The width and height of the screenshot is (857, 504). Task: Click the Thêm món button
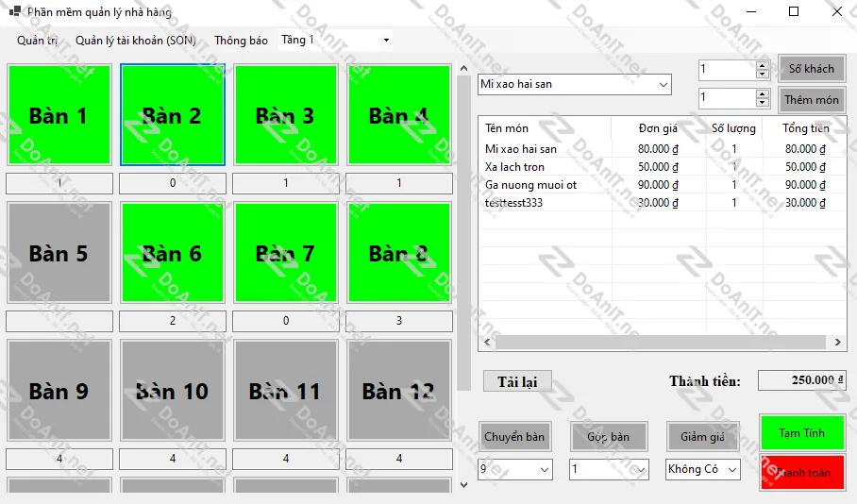click(x=811, y=99)
